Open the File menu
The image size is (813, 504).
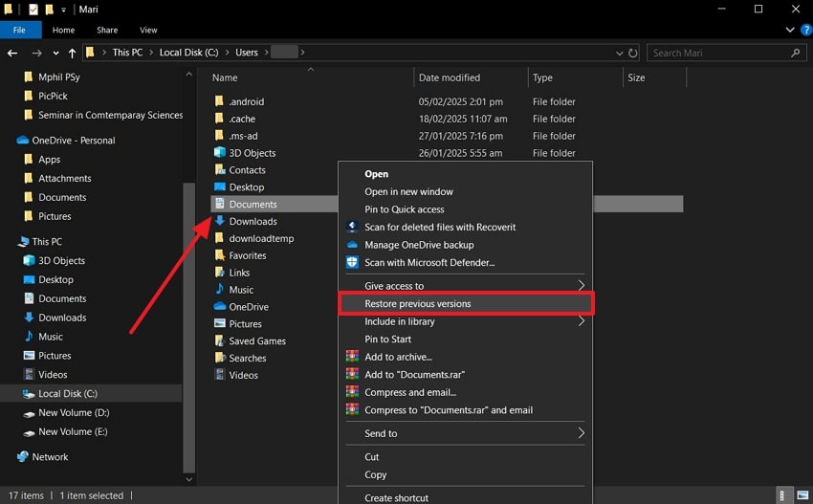pyautogui.click(x=19, y=31)
